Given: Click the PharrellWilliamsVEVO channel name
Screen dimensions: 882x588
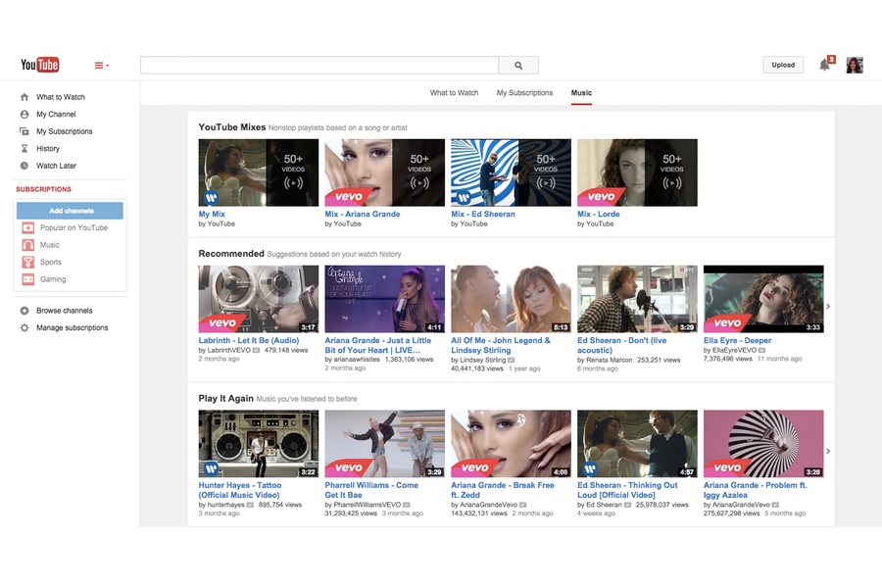Looking at the screenshot, I should (x=367, y=505).
